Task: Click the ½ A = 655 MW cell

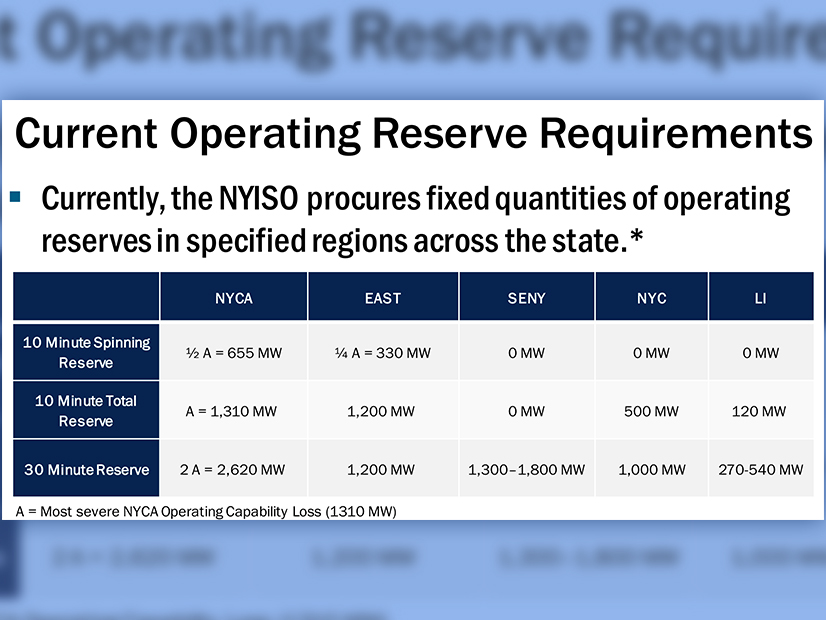Action: pos(234,353)
